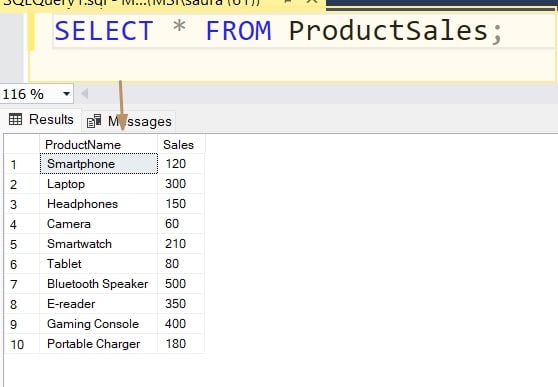Select the Tablet cell
This screenshot has height=387, width=558.
click(99, 264)
